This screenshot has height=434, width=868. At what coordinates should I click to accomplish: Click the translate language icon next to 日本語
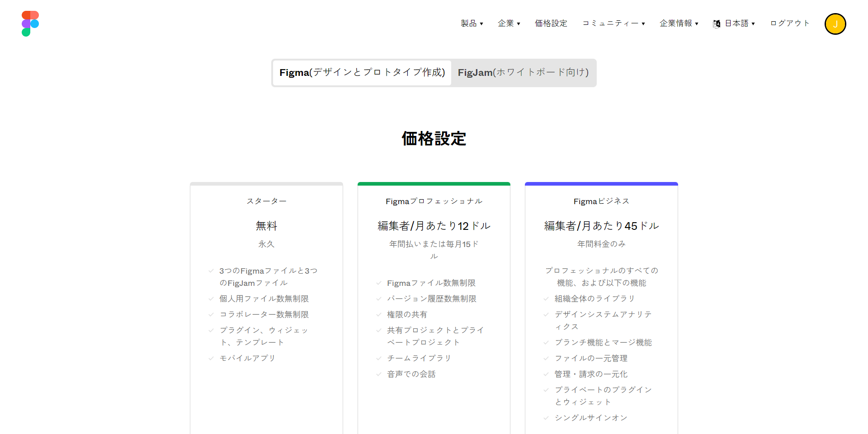point(717,24)
